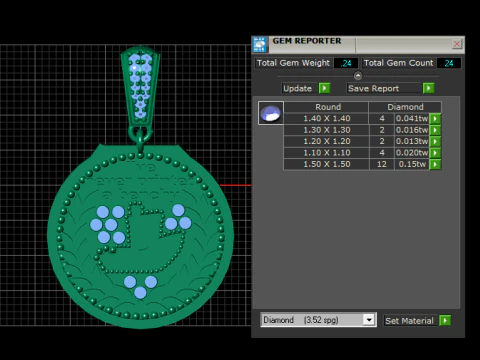Viewport: 480px width, 360px height.
Task: Select the round gem thumbnail
Action: [x=271, y=113]
